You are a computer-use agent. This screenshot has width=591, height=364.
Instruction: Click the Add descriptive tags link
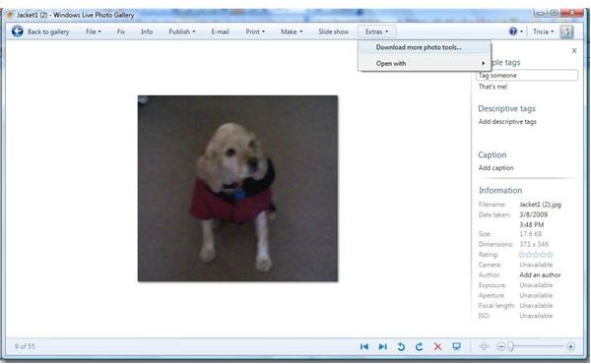click(x=507, y=122)
